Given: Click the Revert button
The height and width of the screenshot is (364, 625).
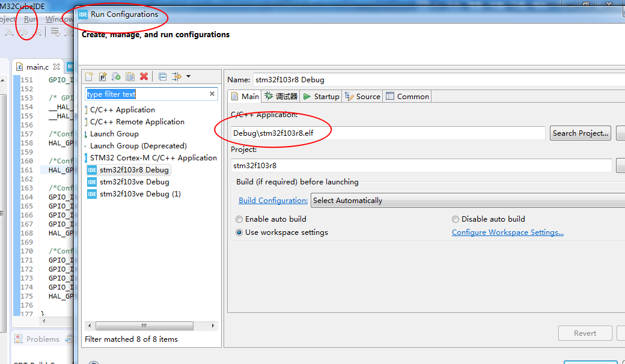Looking at the screenshot, I should coord(585,333).
